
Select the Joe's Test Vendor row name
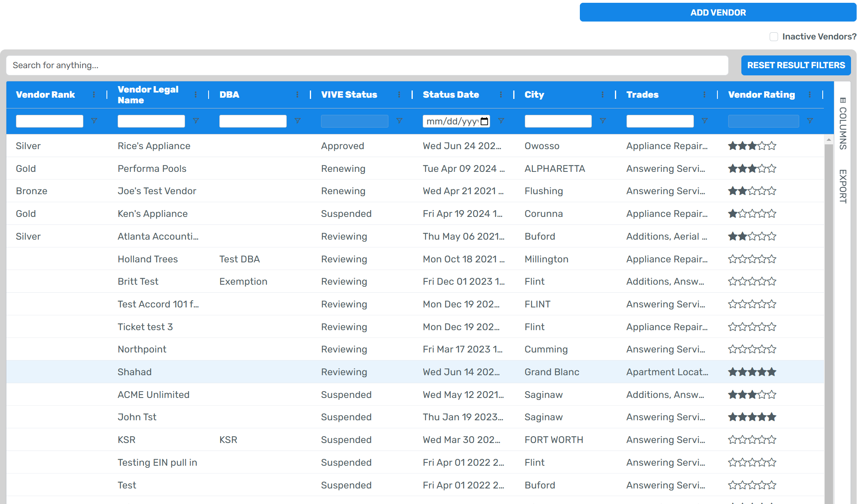157,191
